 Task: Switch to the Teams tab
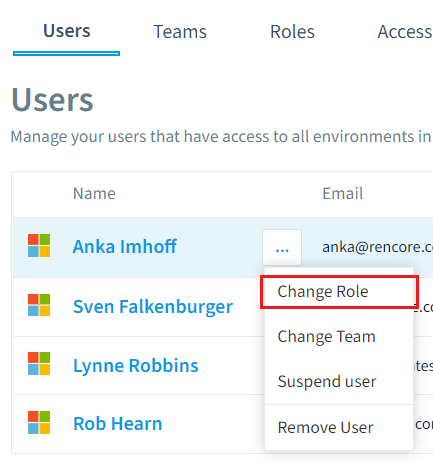[x=180, y=32]
